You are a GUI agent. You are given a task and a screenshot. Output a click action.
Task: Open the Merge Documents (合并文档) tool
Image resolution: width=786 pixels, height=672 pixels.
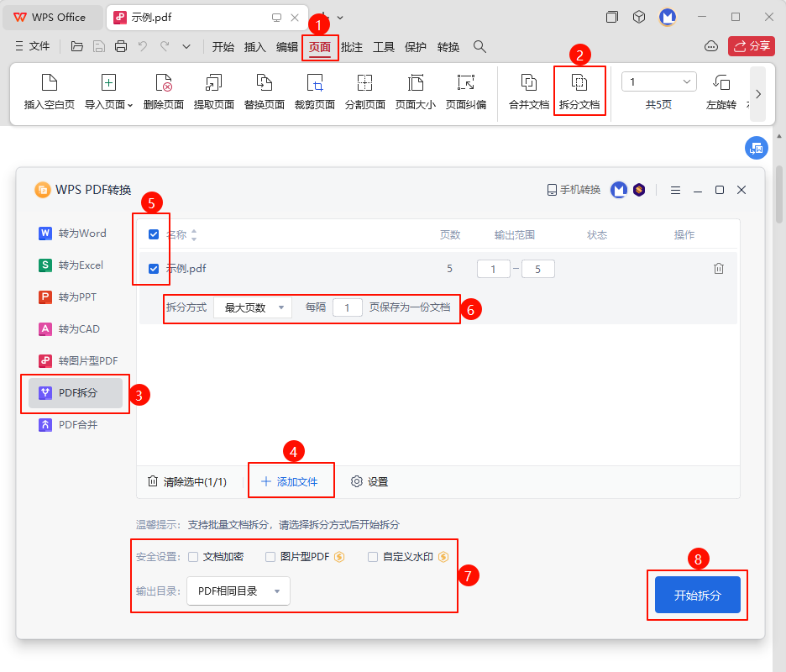click(x=529, y=83)
